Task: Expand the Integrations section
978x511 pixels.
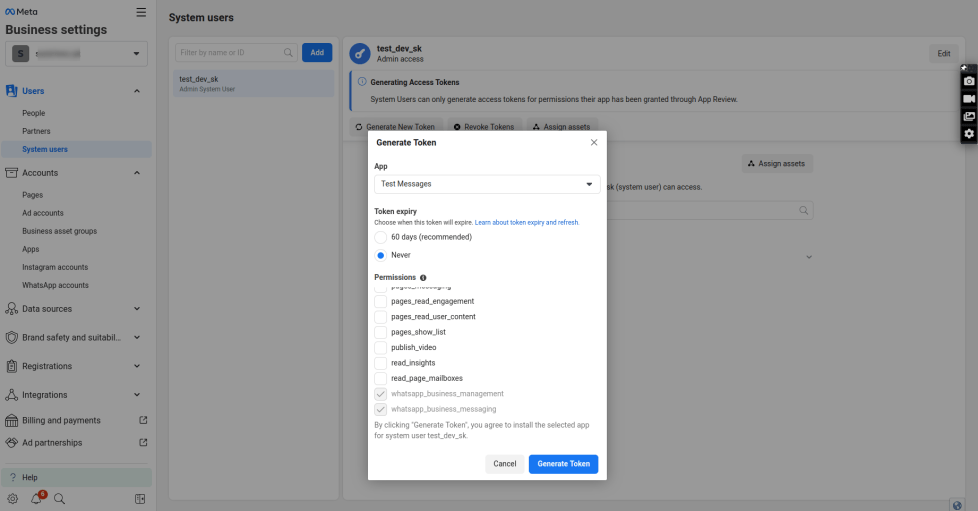Action: (137, 395)
